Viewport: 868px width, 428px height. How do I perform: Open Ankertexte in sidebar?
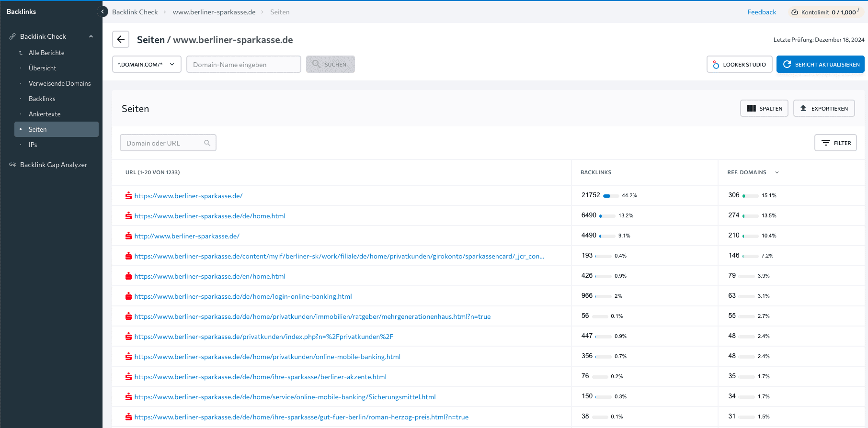(45, 114)
